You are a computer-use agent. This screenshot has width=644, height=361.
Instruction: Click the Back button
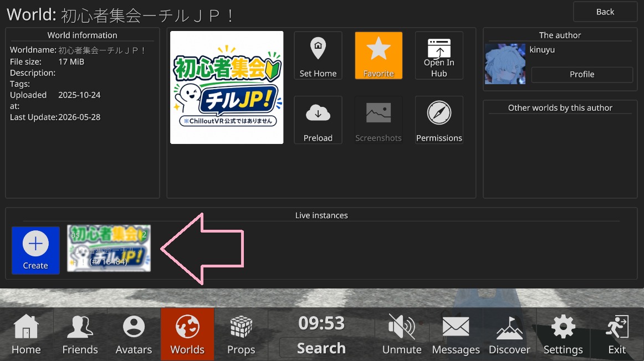coord(605,12)
